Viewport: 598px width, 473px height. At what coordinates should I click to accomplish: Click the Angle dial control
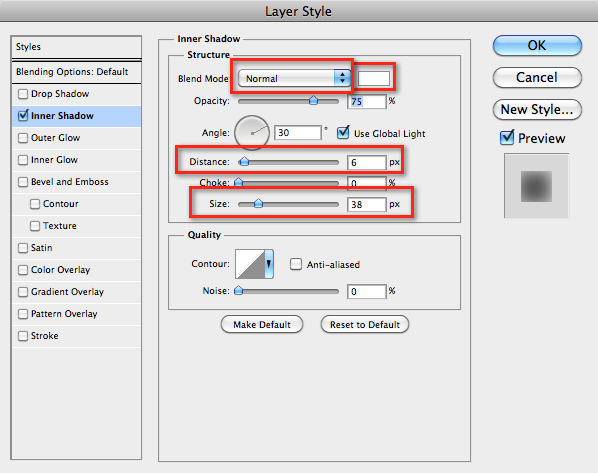252,132
